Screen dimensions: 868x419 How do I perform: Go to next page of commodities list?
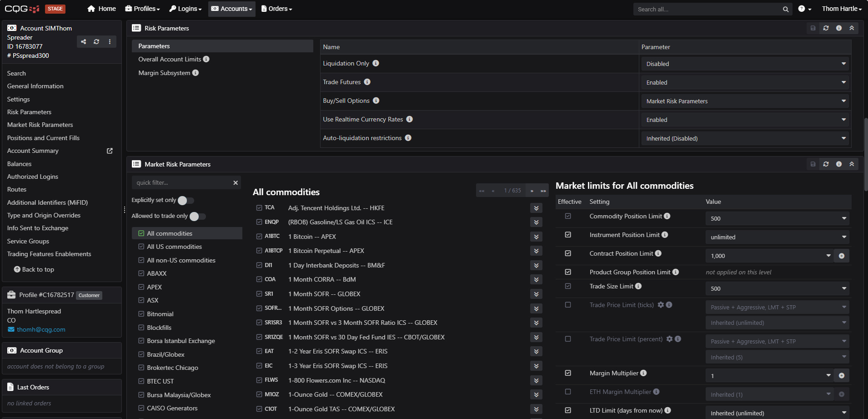click(x=532, y=191)
